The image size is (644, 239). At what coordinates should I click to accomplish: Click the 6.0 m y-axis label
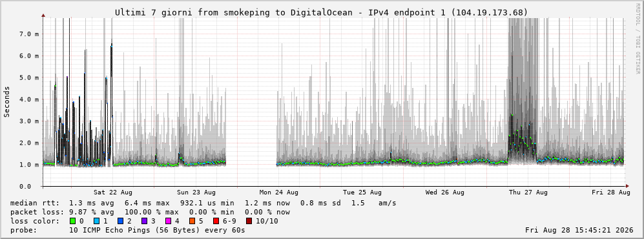[29, 56]
